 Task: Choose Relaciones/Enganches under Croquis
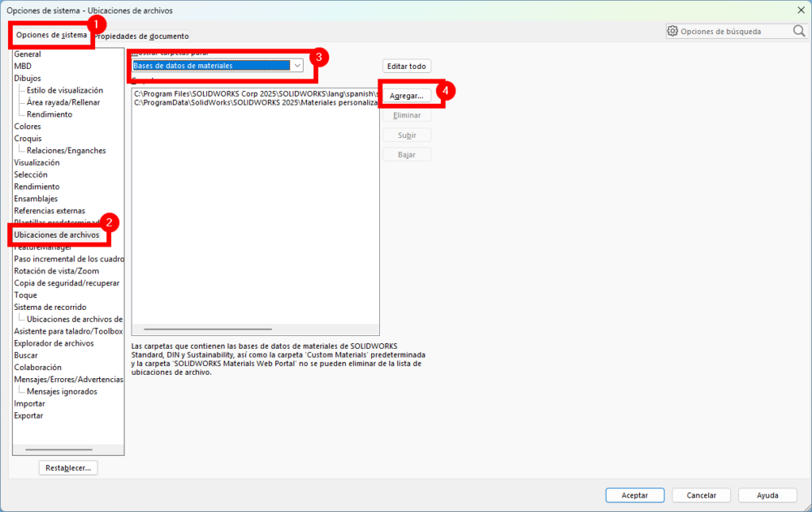pyautogui.click(x=66, y=151)
